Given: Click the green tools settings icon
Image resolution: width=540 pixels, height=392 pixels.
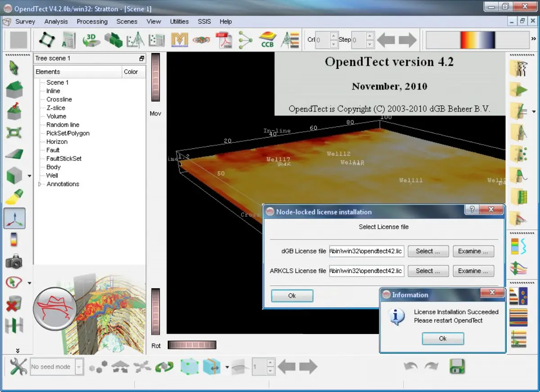Looking at the screenshot, I should pyautogui.click(x=18, y=367).
